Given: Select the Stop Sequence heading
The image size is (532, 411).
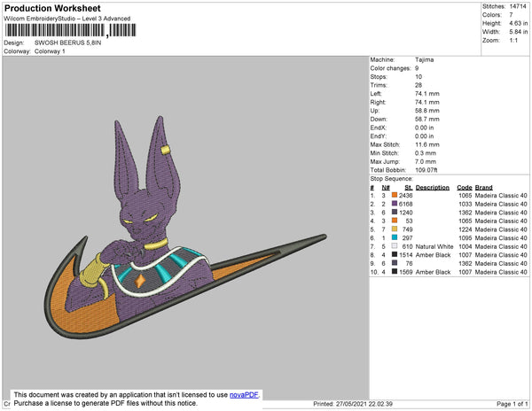Looking at the screenshot, I should [392, 178].
